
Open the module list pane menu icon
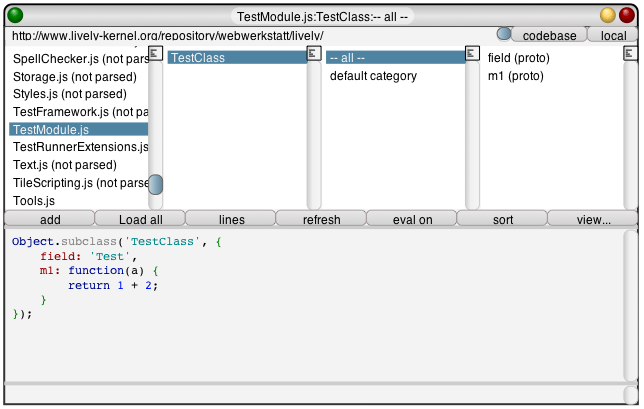[x=155, y=53]
